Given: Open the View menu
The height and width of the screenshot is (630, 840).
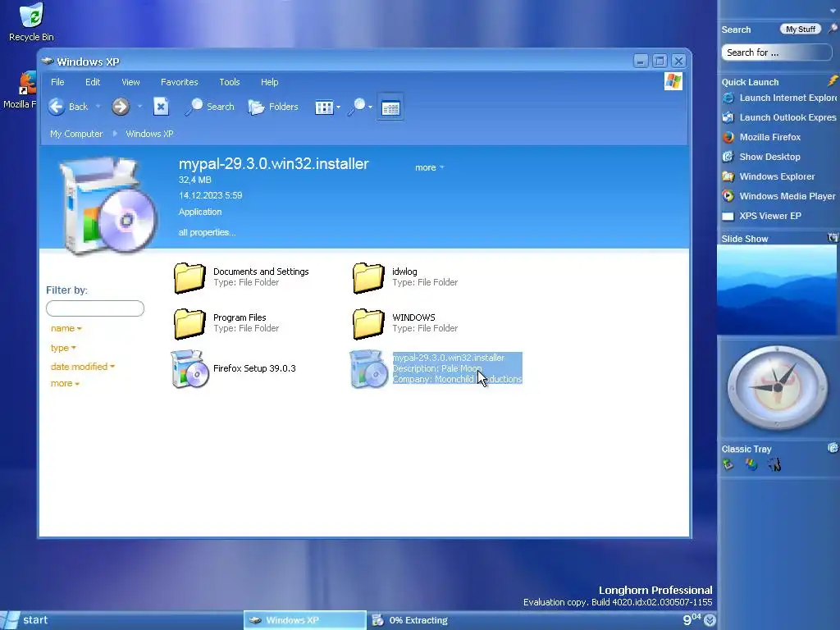Looking at the screenshot, I should pyautogui.click(x=130, y=82).
